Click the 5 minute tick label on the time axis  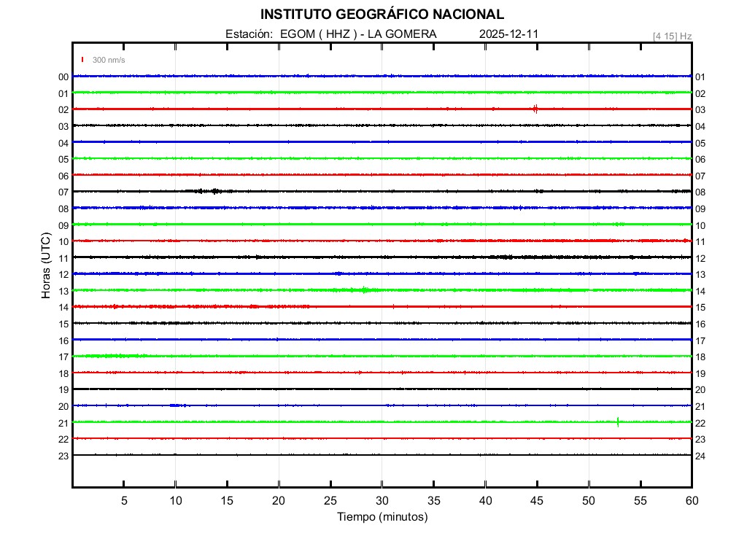124,501
